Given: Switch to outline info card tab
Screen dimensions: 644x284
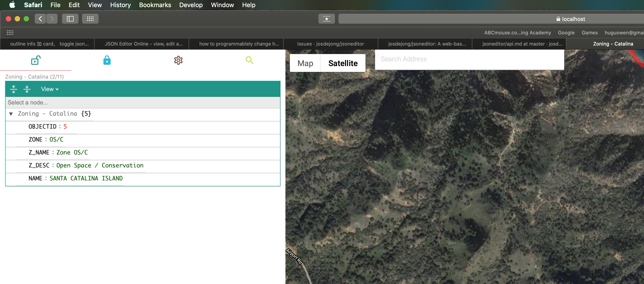Looking at the screenshot, I should (x=47, y=44).
